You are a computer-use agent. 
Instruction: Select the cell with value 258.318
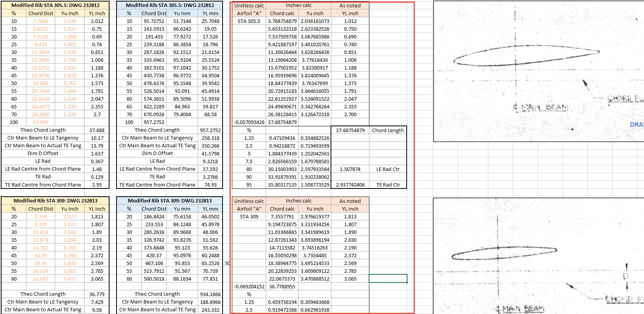coord(210,138)
